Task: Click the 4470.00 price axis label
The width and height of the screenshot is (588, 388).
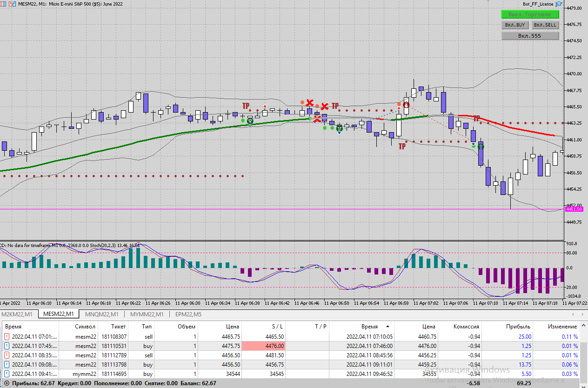Action: (x=574, y=74)
